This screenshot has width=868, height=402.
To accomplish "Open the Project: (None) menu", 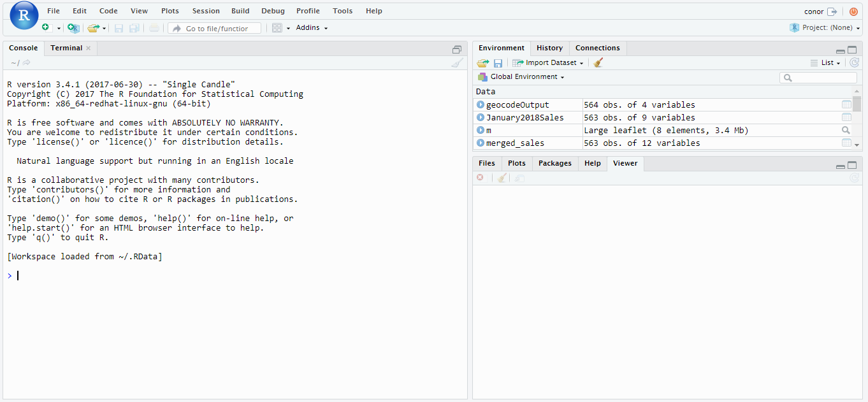I will [825, 28].
